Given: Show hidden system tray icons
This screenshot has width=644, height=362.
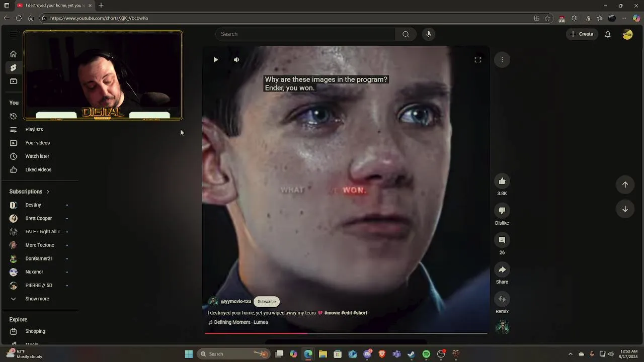Looking at the screenshot, I should click(570, 354).
